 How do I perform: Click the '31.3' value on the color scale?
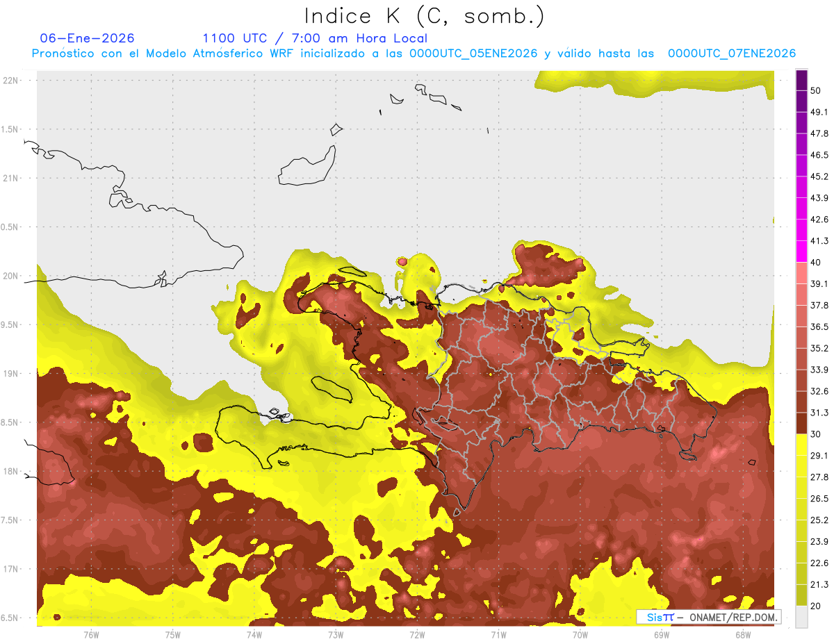tap(819, 413)
